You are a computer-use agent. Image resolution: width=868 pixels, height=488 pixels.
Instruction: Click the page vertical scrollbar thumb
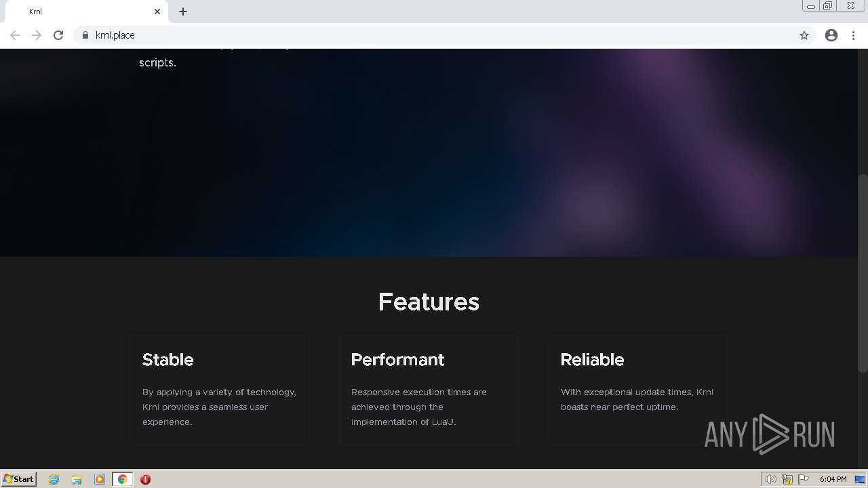coord(863,273)
